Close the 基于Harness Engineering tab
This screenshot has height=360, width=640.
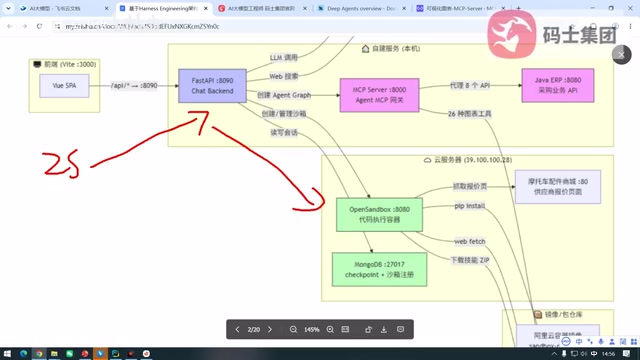click(206, 8)
